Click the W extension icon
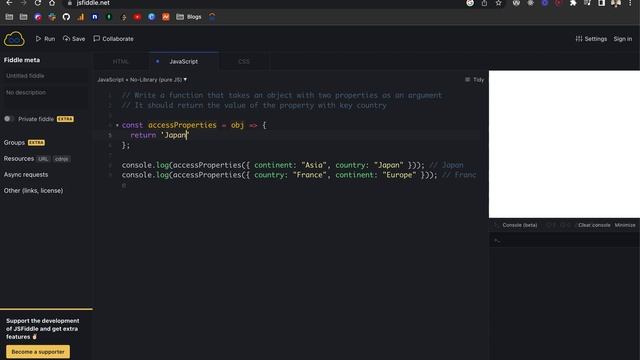640x360 pixels. click(516, 3)
